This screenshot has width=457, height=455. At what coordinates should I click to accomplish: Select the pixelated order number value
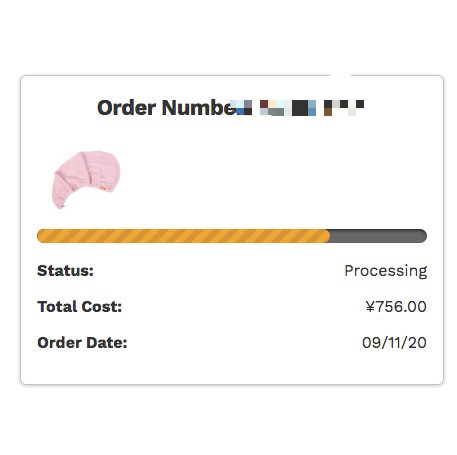pos(300,108)
